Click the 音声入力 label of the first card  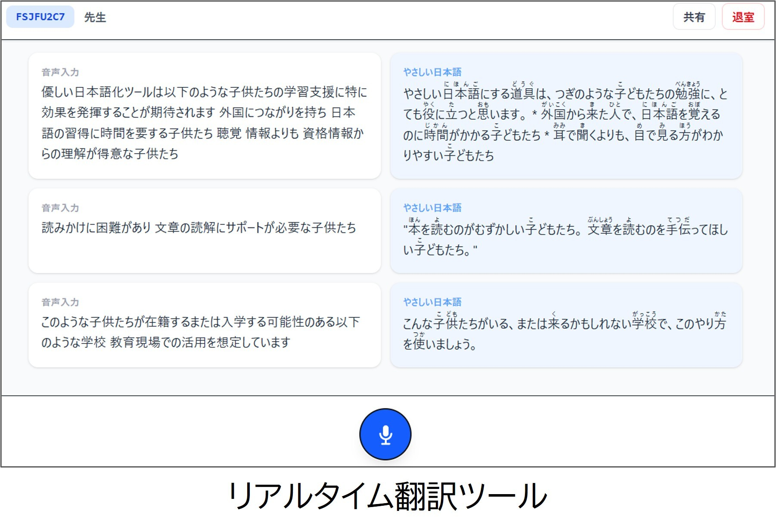(60, 72)
